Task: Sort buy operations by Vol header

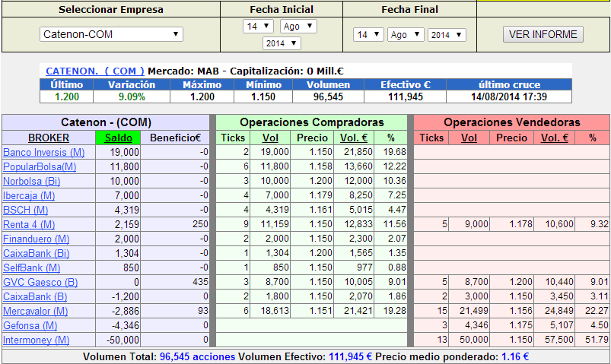Action: [x=270, y=138]
